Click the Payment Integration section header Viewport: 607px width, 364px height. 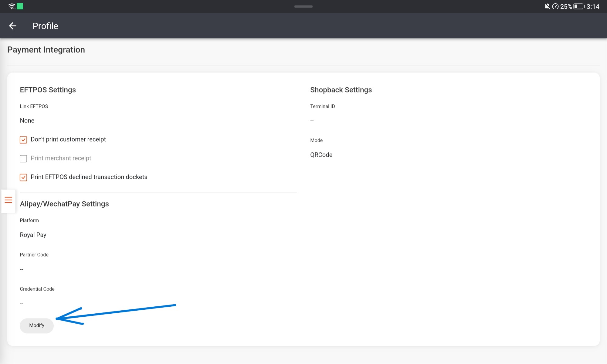pos(46,49)
